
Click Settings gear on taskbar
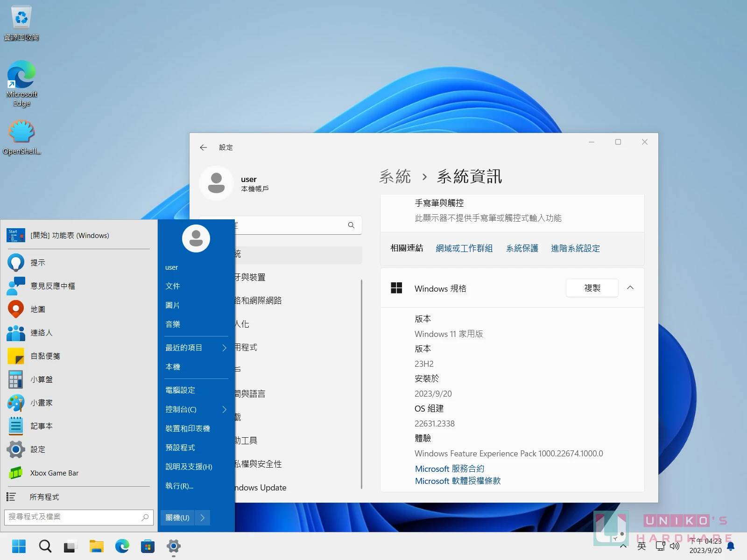tap(173, 546)
